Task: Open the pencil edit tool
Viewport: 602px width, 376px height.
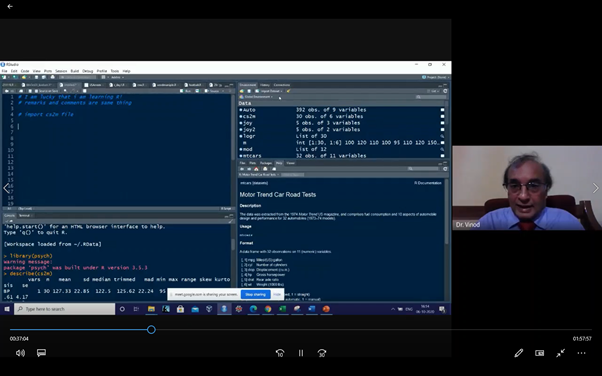Action: click(519, 353)
